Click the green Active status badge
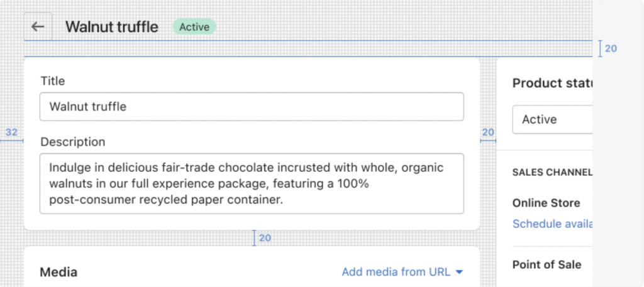This screenshot has width=644, height=287. click(194, 26)
